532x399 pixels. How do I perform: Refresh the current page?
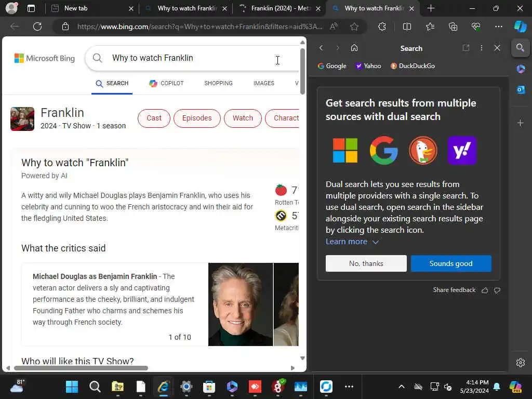point(37,26)
